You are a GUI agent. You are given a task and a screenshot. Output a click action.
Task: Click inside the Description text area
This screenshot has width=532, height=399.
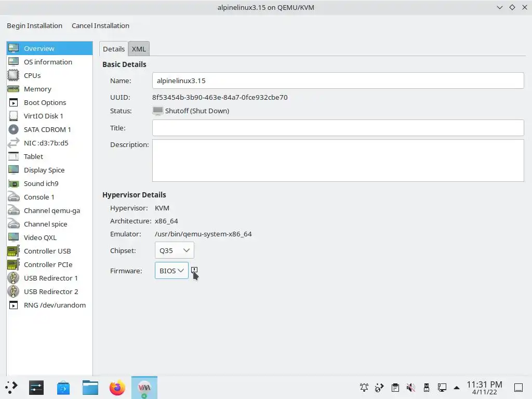point(338,161)
